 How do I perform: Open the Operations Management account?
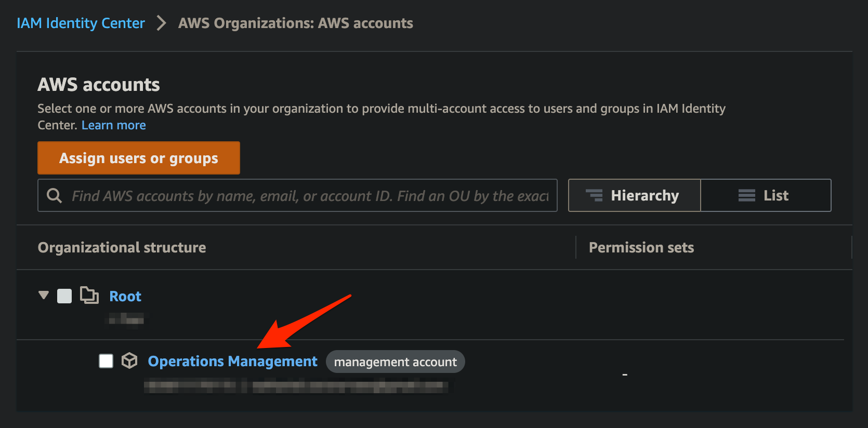[x=232, y=362]
